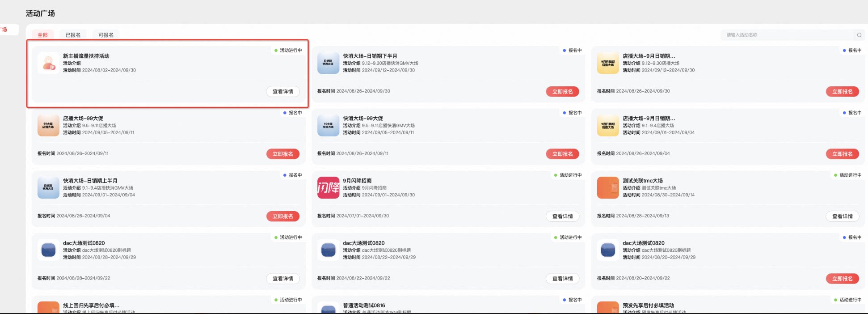The height and width of the screenshot is (314, 868).
Task: Click the 快消大场-99大促 title
Action: (363, 119)
